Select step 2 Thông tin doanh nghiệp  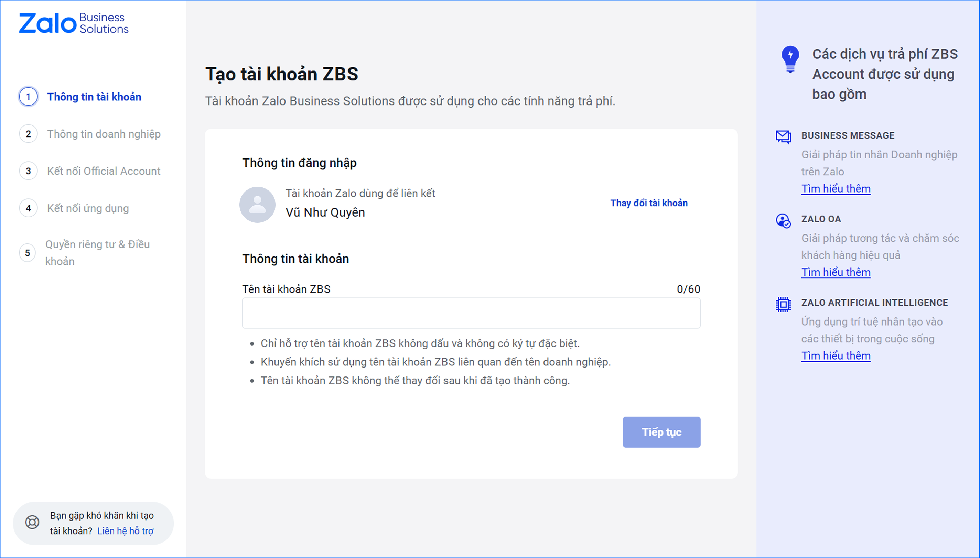(x=104, y=134)
